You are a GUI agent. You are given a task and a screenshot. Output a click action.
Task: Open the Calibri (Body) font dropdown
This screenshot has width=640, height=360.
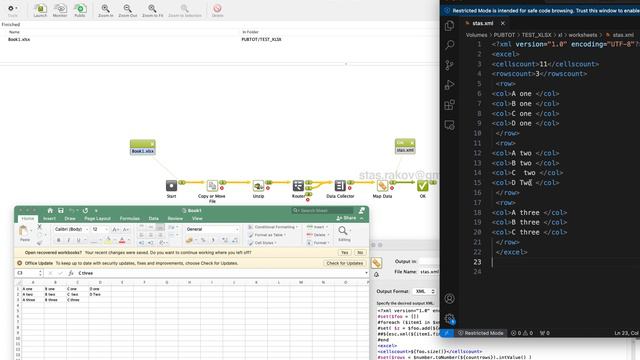point(71,229)
